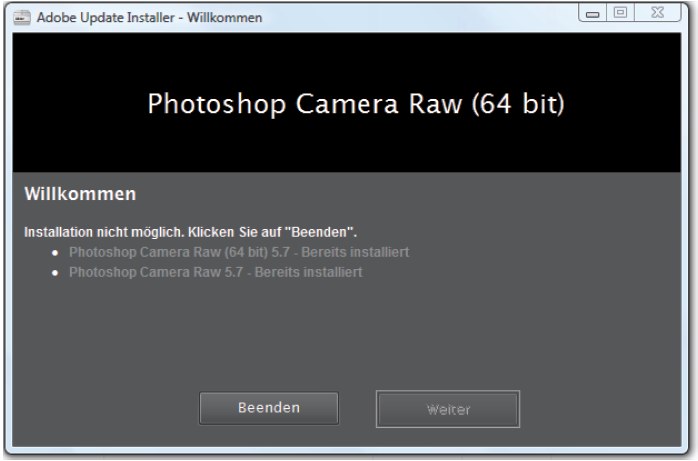Viewport: 698px width, 461px height.
Task: Minimize the Adobe Update Installer window
Action: coord(592,14)
